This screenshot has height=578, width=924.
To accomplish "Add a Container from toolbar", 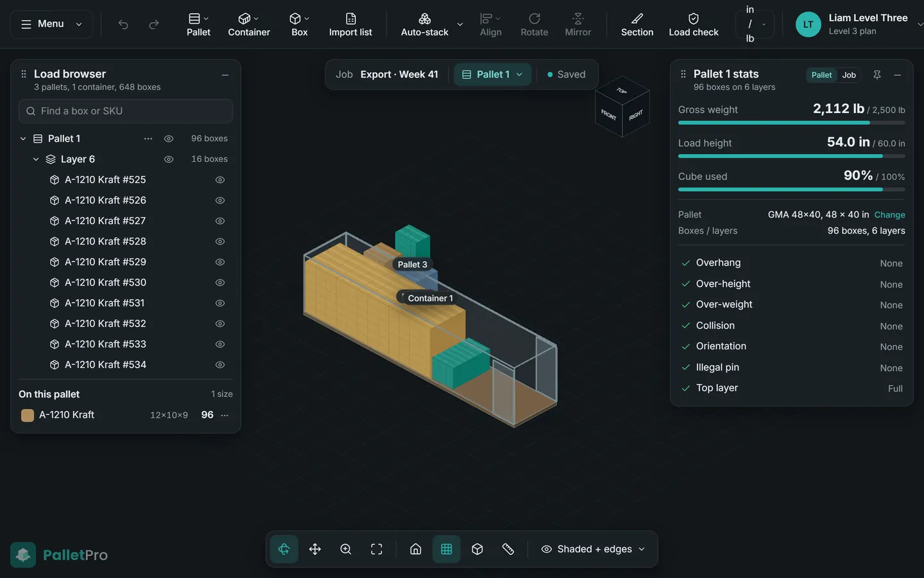I will tap(249, 24).
